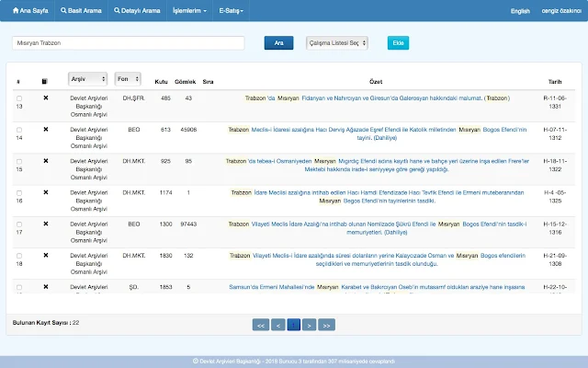Open Çalışma Listesi Seç dropdown

(337, 43)
